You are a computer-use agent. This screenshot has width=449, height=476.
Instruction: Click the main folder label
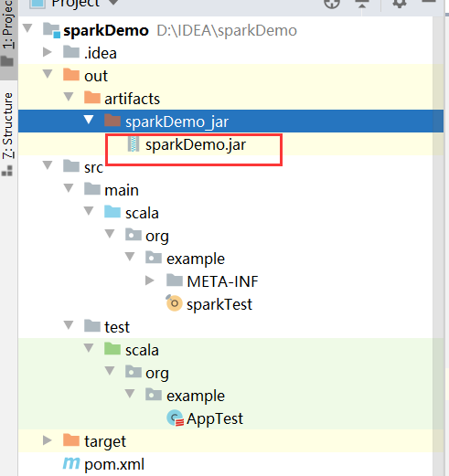click(122, 190)
